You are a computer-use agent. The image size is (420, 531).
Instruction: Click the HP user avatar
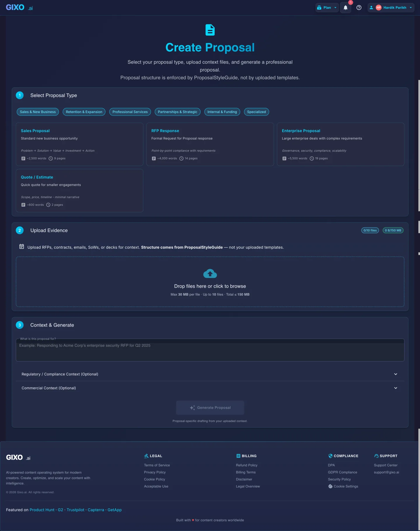pyautogui.click(x=378, y=8)
